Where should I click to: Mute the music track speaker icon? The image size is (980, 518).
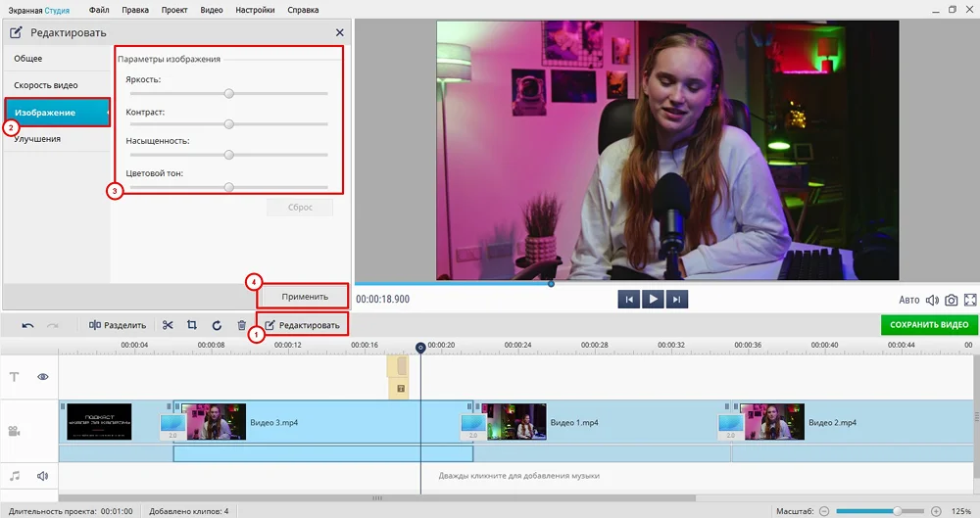pos(43,476)
